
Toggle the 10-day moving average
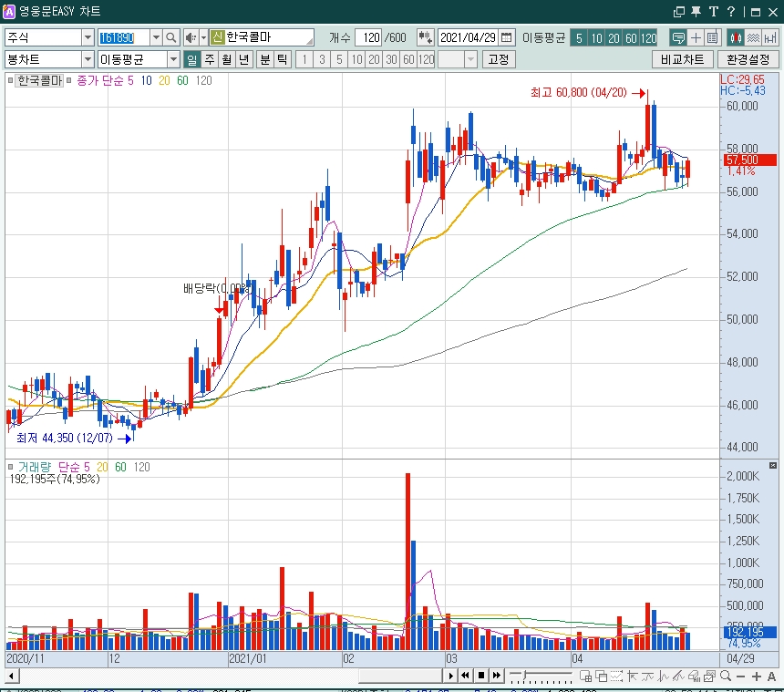[596, 38]
